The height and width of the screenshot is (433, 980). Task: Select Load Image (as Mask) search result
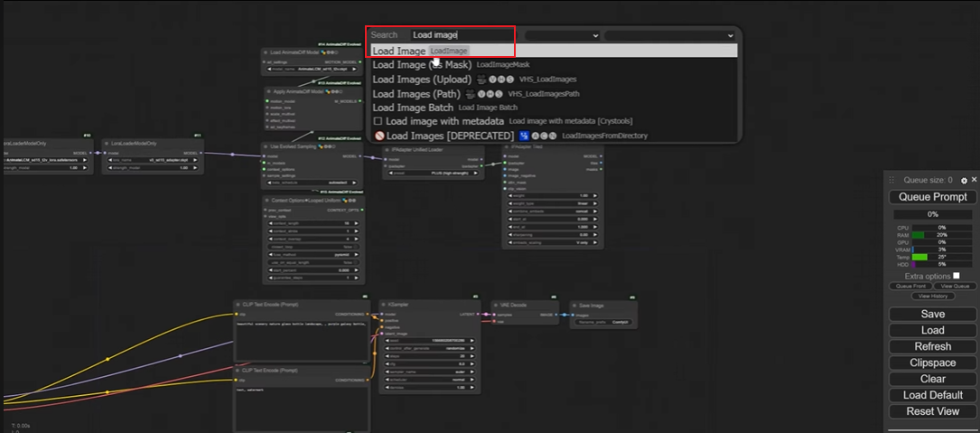click(x=554, y=64)
